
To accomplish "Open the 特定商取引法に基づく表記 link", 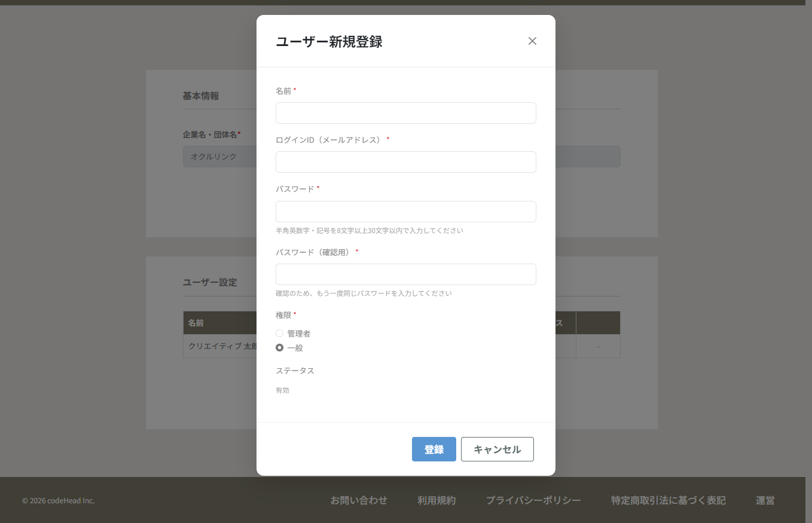I will pyautogui.click(x=667, y=500).
